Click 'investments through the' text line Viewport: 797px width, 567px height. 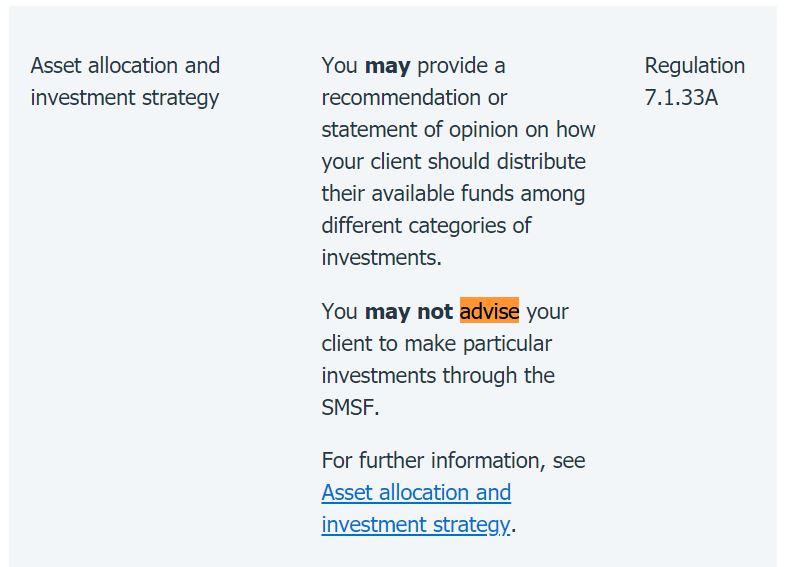point(438,375)
